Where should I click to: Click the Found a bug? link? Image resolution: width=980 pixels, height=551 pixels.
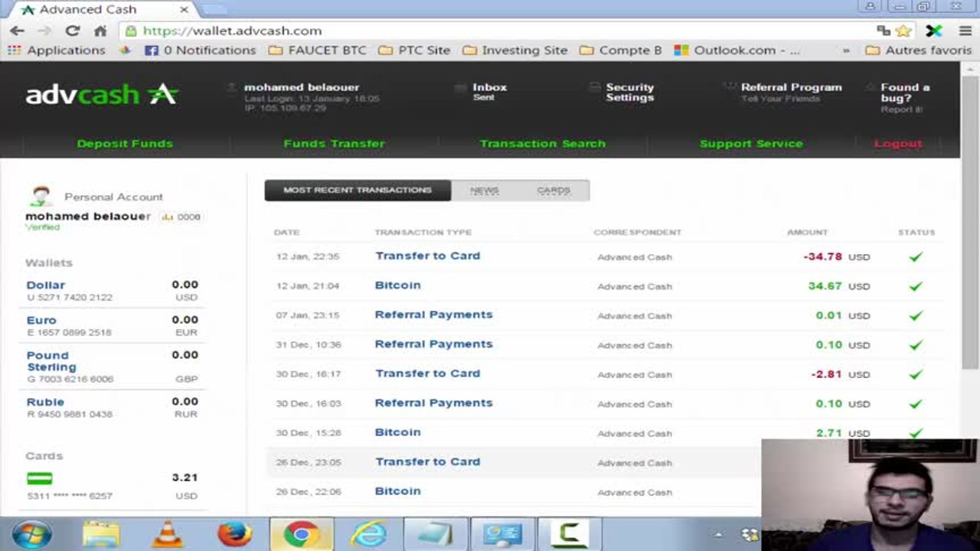coord(905,93)
